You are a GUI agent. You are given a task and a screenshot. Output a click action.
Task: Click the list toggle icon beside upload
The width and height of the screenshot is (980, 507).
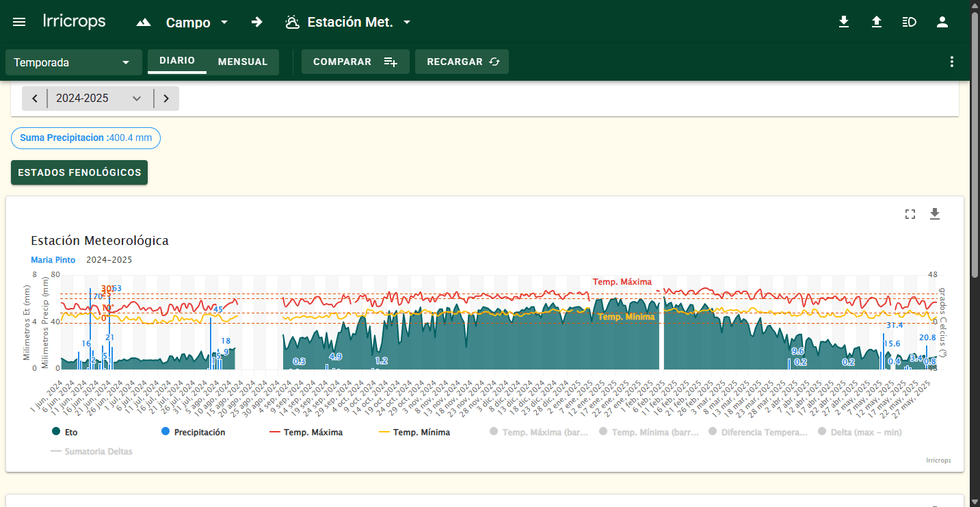coord(909,22)
